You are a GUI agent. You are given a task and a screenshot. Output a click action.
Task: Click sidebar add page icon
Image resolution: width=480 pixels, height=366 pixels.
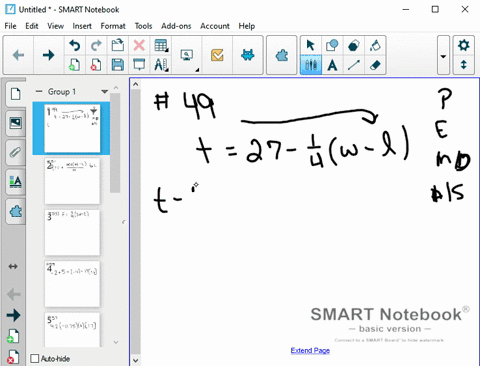pyautogui.click(x=13, y=336)
